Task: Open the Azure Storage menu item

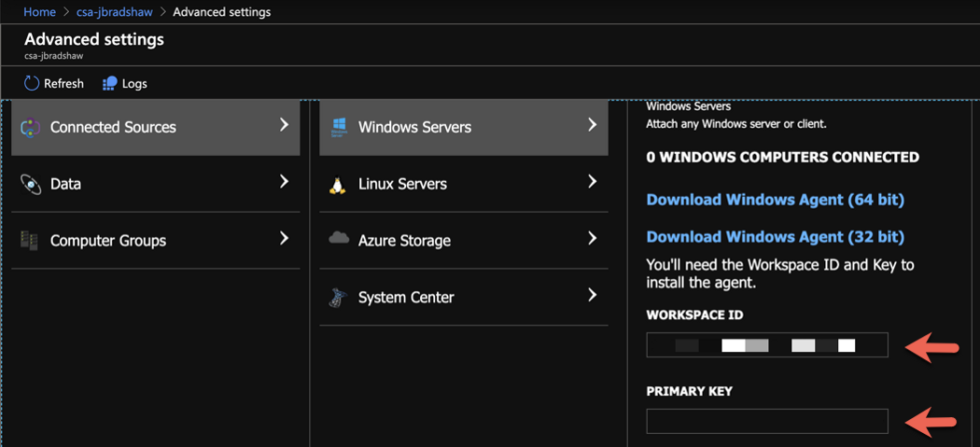Action: (404, 241)
